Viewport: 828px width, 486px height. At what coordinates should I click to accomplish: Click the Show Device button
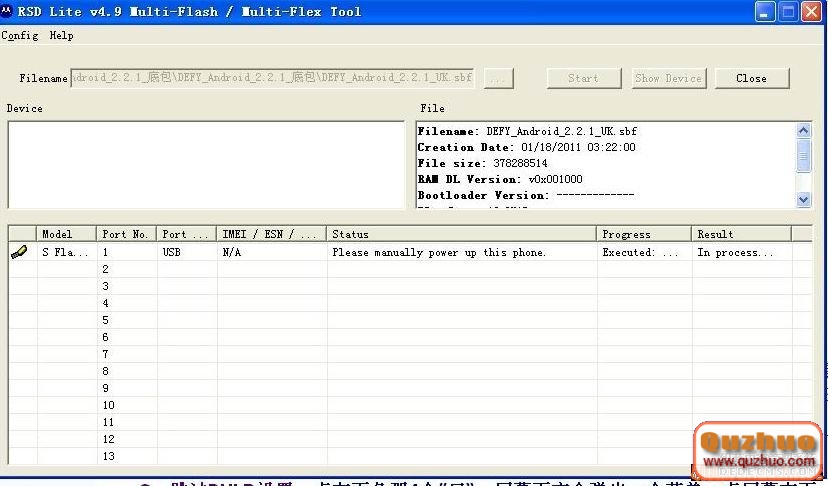click(x=668, y=78)
